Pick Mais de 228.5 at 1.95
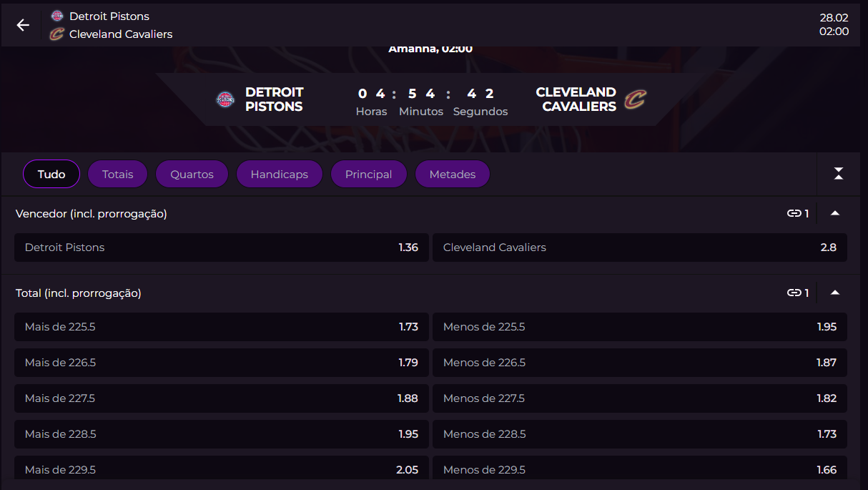Image resolution: width=868 pixels, height=490 pixels. pos(222,434)
